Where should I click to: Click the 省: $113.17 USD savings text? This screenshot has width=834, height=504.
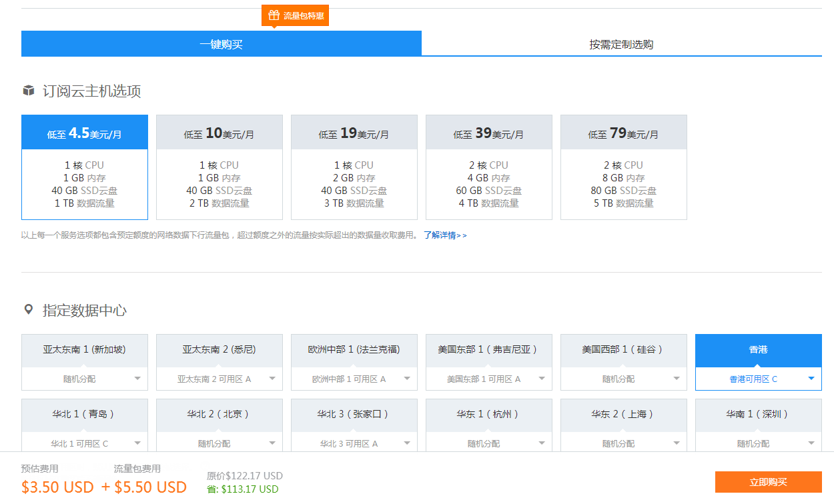(x=243, y=489)
